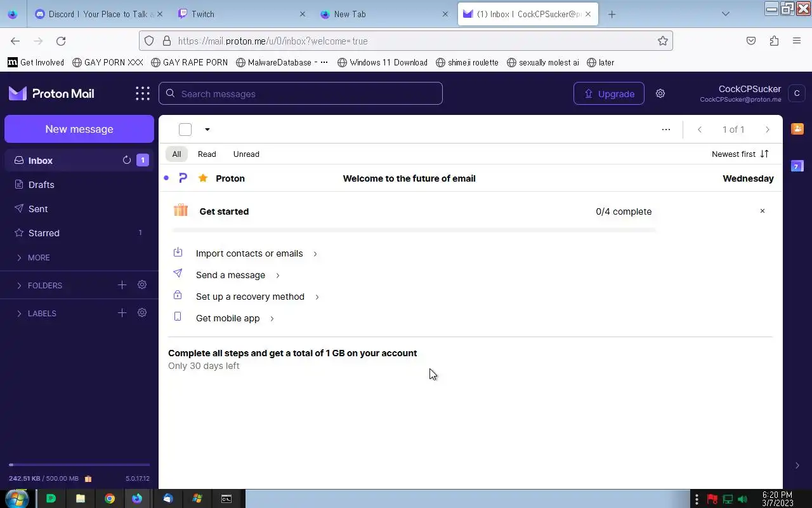Collapse the right side panel chevron
Image resolution: width=812 pixels, height=508 pixels.
tap(797, 465)
